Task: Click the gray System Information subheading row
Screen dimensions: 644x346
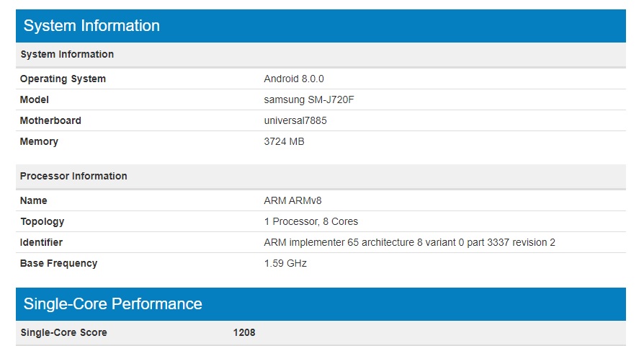Action: click(67, 54)
